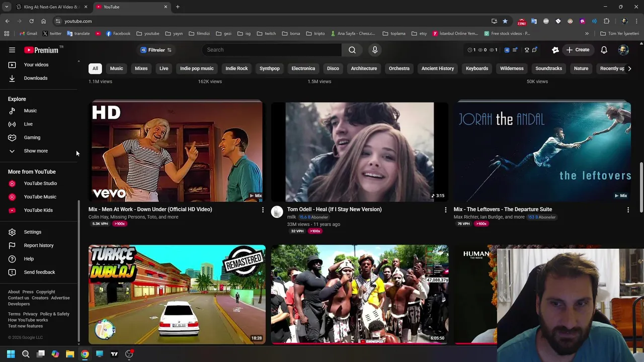644x362 pixels.
Task: Open Chrome tab search dropdown arrow
Action: [x=7, y=7]
